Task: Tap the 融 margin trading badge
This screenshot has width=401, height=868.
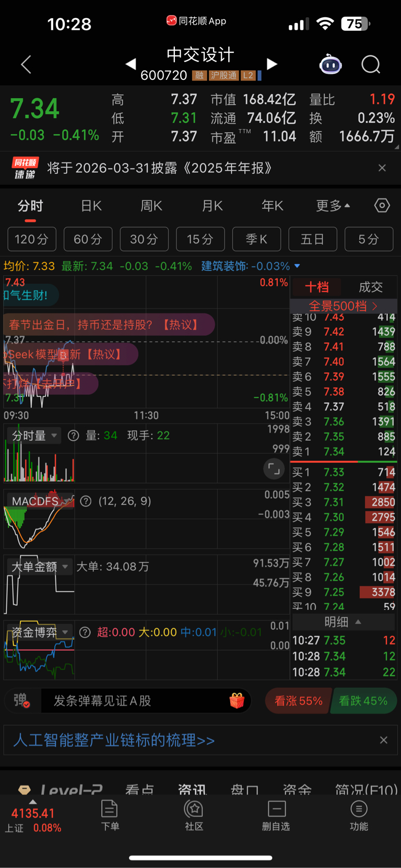Action: 199,76
